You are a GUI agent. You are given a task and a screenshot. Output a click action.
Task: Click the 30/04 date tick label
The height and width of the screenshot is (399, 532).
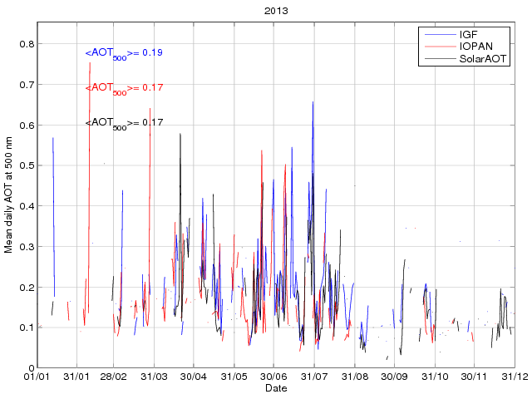[x=194, y=377]
